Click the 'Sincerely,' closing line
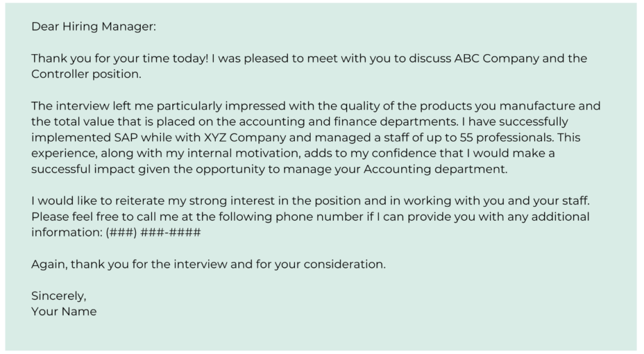 58,296
